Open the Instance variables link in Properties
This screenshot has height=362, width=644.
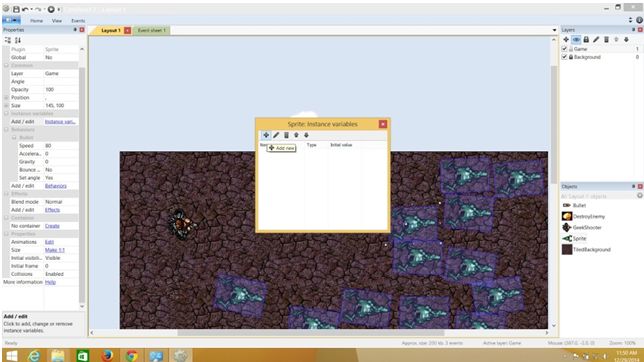point(60,122)
